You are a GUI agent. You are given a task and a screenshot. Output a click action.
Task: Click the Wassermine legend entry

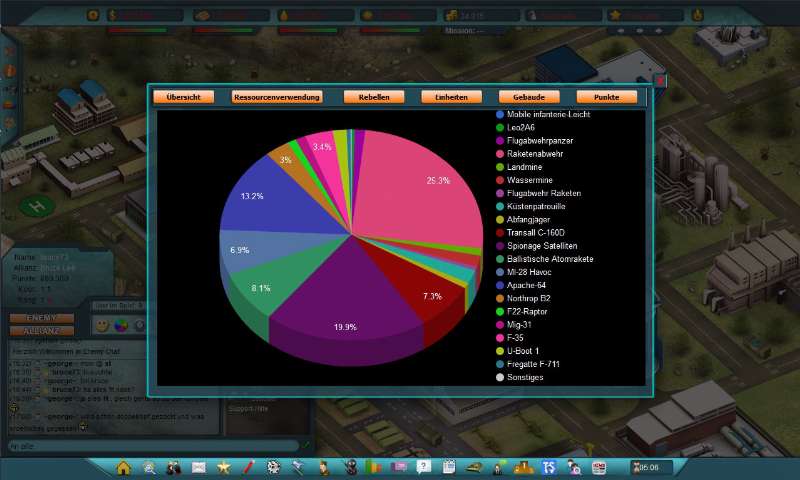pos(524,180)
